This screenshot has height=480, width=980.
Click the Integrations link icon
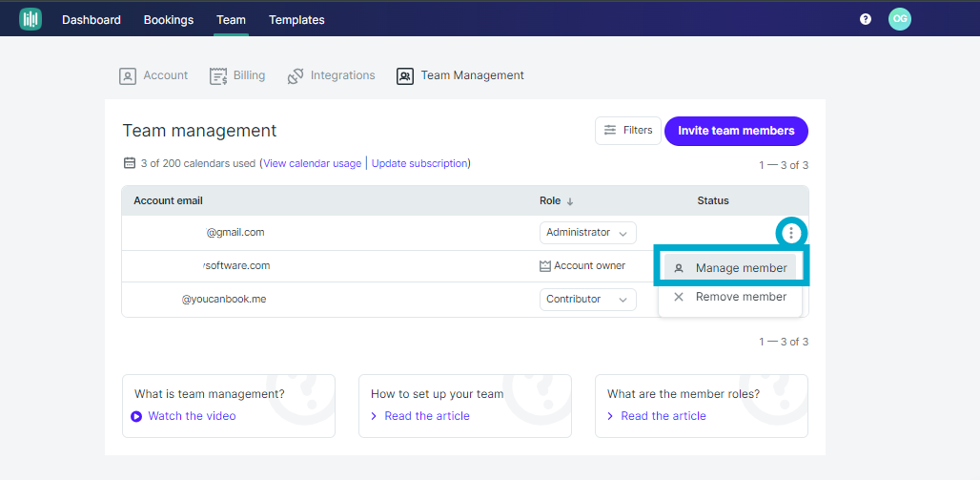296,76
